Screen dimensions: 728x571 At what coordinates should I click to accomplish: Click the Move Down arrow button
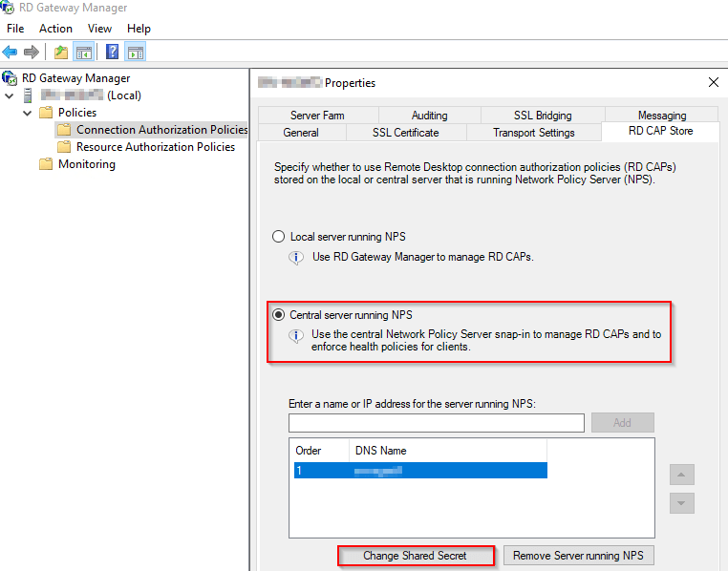click(681, 502)
